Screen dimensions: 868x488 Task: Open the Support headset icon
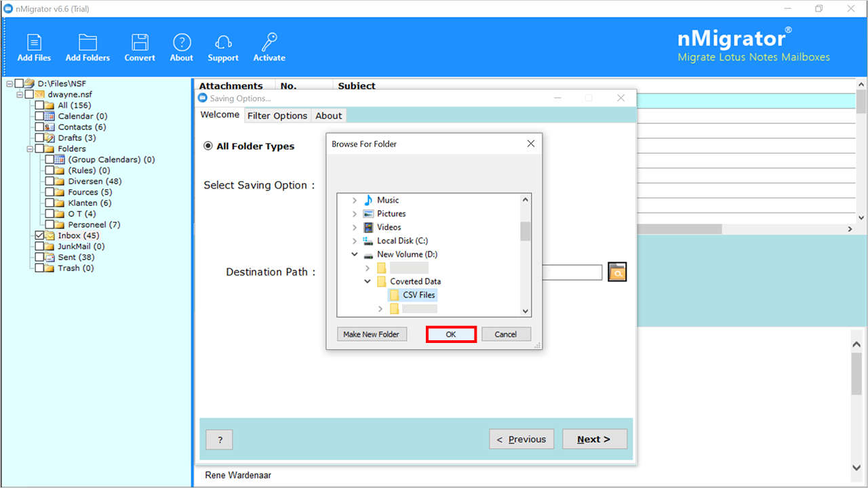coord(223,42)
